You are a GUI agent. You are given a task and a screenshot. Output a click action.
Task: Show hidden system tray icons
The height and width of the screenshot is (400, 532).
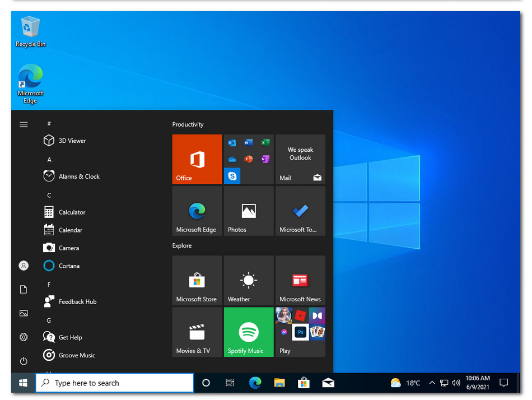click(x=432, y=383)
